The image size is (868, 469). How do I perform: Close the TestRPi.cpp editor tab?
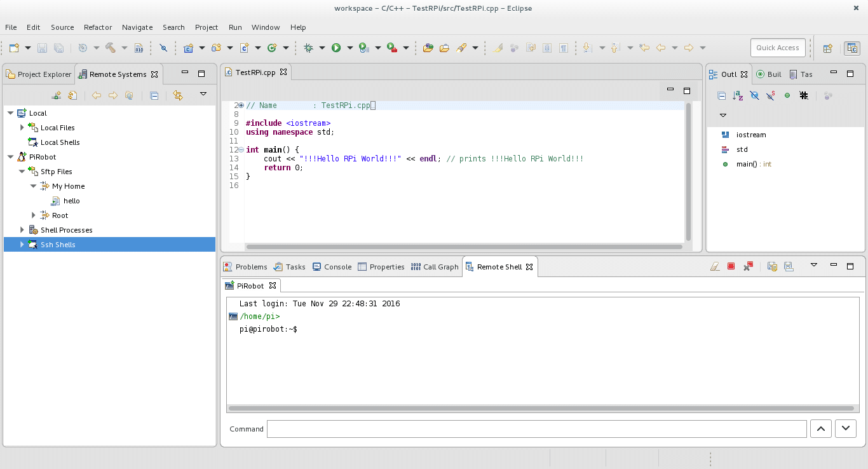(283, 72)
